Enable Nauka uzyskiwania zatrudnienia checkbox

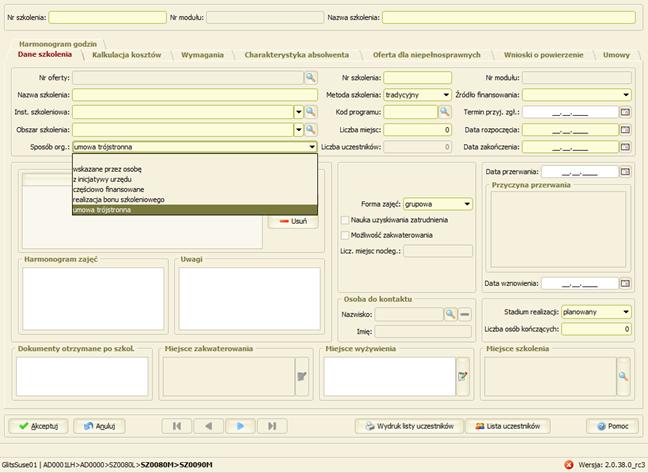point(345,220)
